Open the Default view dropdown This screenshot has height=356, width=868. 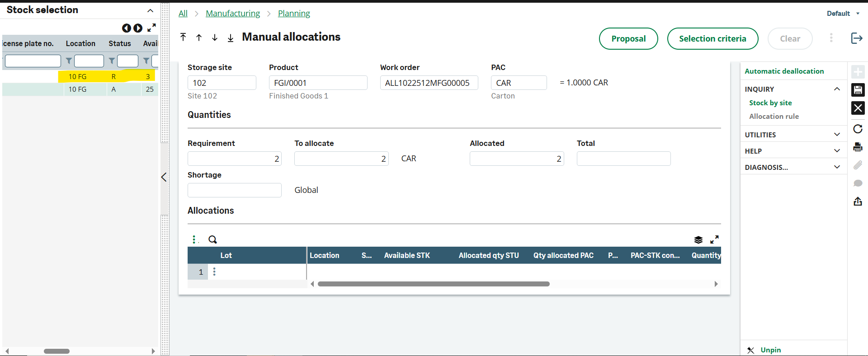click(x=843, y=14)
